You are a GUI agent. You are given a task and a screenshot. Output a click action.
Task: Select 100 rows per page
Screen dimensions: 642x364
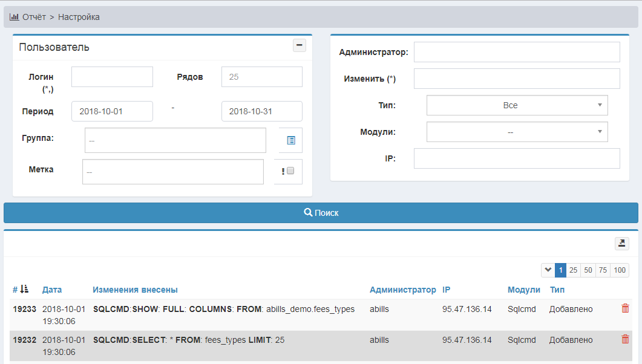620,270
